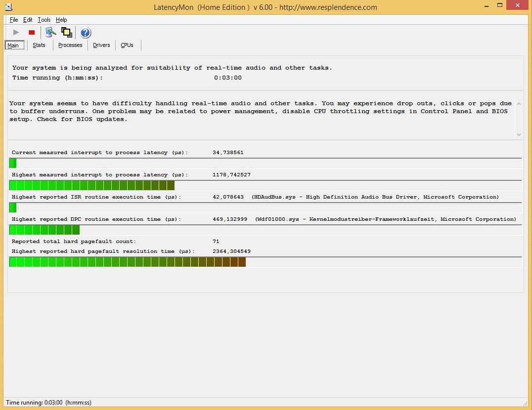Click the LatencyMon app icon in title bar
The image size is (532, 410).
pos(9,6)
